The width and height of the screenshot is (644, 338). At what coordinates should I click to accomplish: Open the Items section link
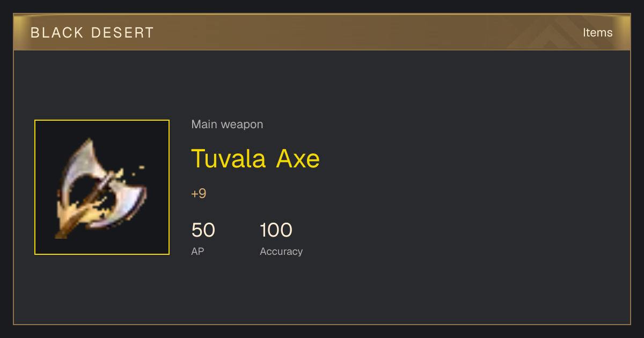pyautogui.click(x=597, y=33)
